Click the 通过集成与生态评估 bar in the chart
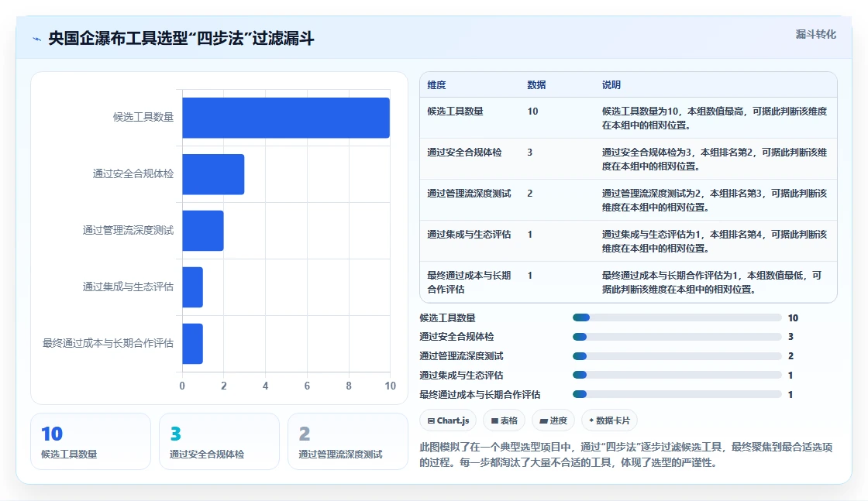868x501 pixels. coord(193,287)
